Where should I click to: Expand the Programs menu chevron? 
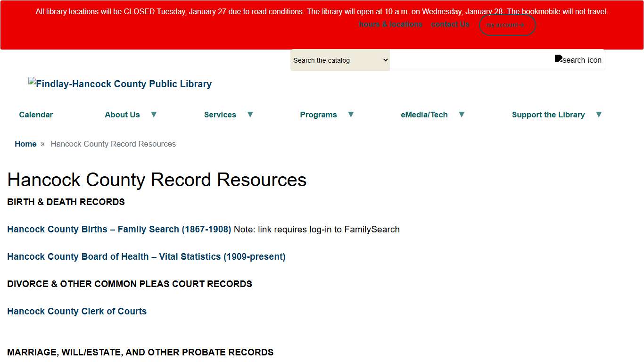pyautogui.click(x=351, y=114)
